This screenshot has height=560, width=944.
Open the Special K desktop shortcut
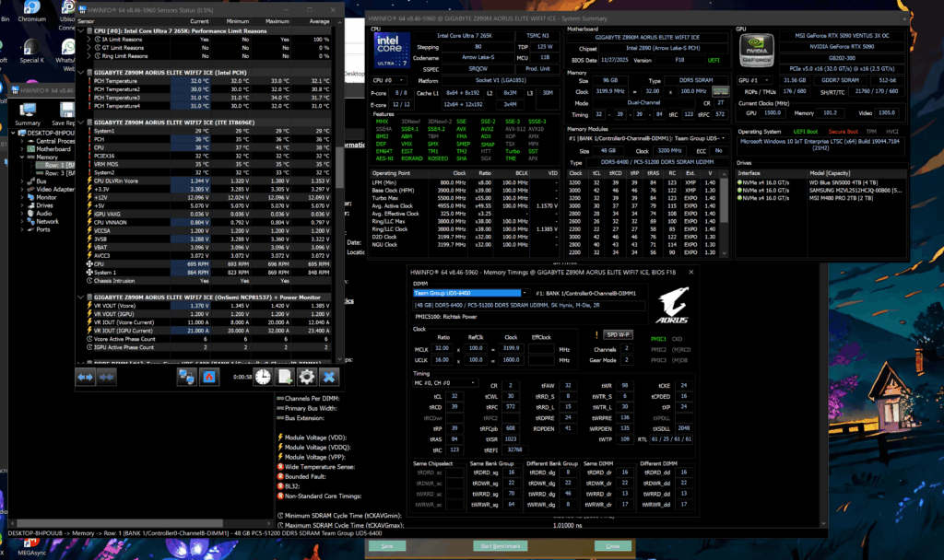pos(31,52)
